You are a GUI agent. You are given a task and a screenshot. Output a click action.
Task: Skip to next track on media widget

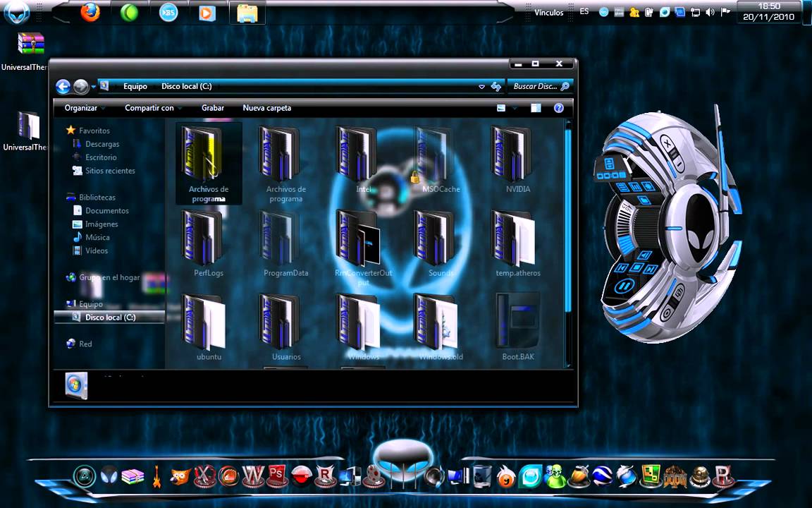[651, 270]
